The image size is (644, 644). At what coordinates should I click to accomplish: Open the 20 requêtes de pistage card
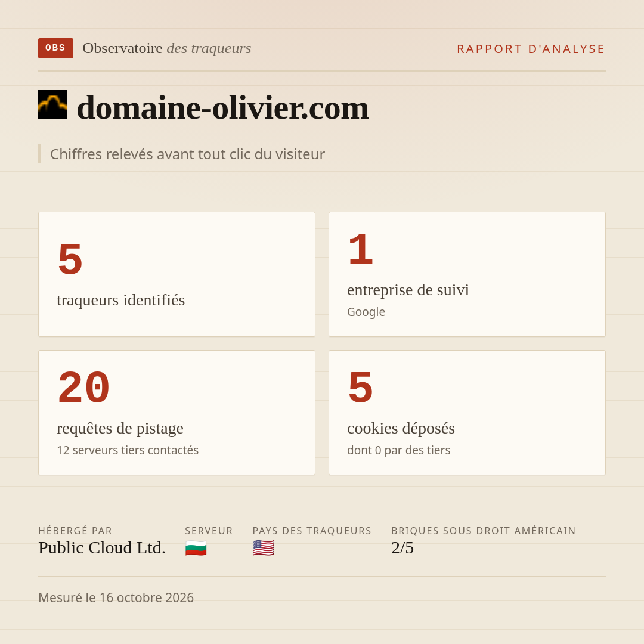tap(177, 413)
